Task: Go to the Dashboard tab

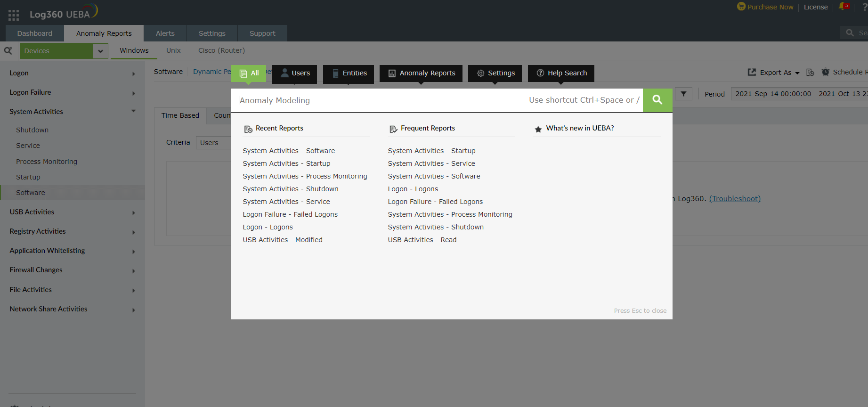Action: click(x=35, y=33)
